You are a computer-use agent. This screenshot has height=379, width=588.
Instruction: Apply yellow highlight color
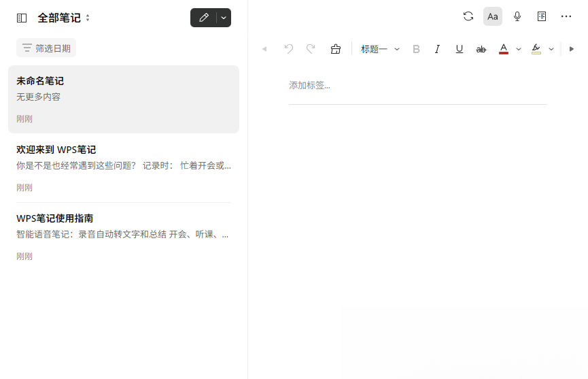(536, 49)
